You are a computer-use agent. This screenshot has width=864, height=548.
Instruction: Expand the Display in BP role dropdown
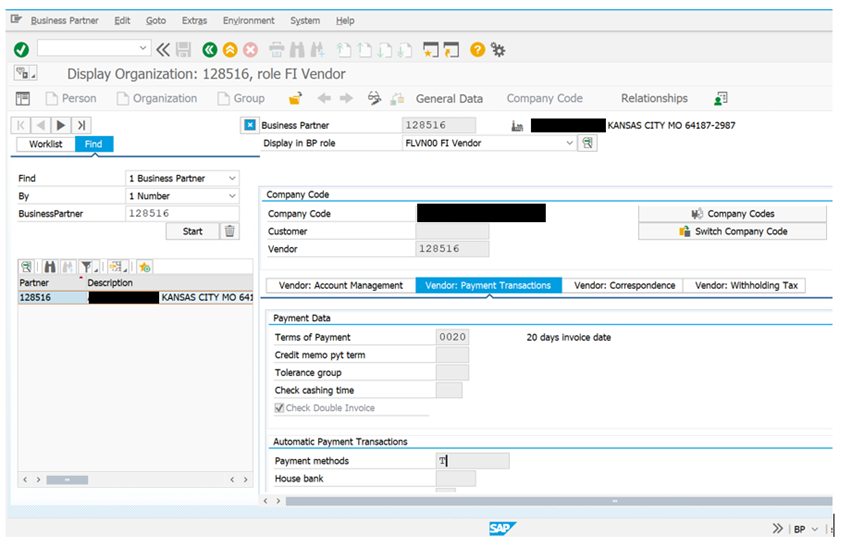tap(570, 143)
